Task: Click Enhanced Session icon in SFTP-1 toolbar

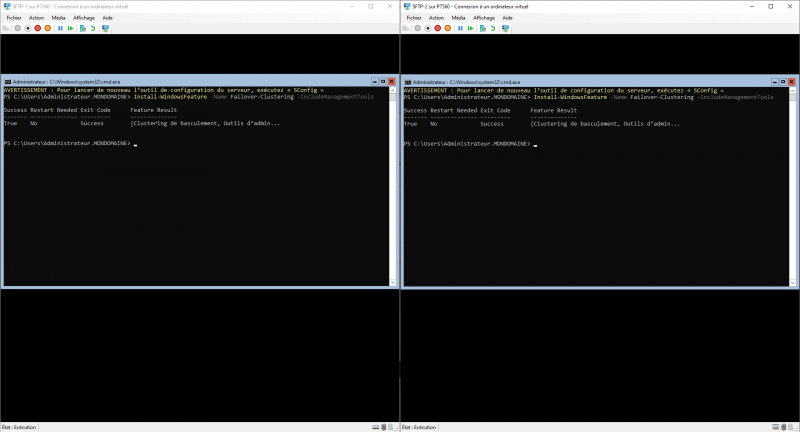Action: coord(105,28)
